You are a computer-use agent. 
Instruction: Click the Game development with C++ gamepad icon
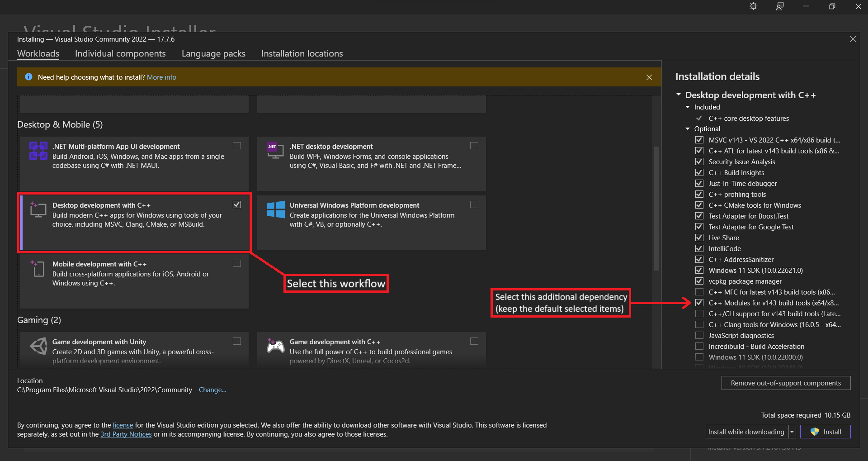click(x=275, y=346)
